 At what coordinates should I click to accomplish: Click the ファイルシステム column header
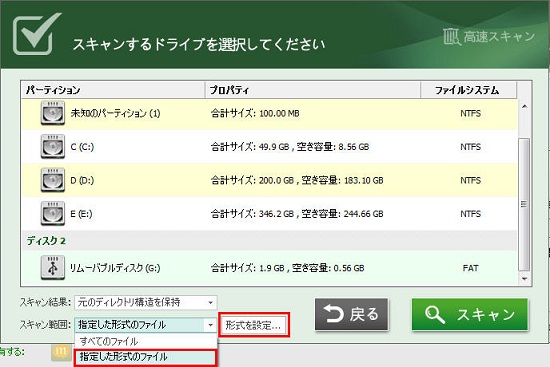pyautogui.click(x=469, y=90)
